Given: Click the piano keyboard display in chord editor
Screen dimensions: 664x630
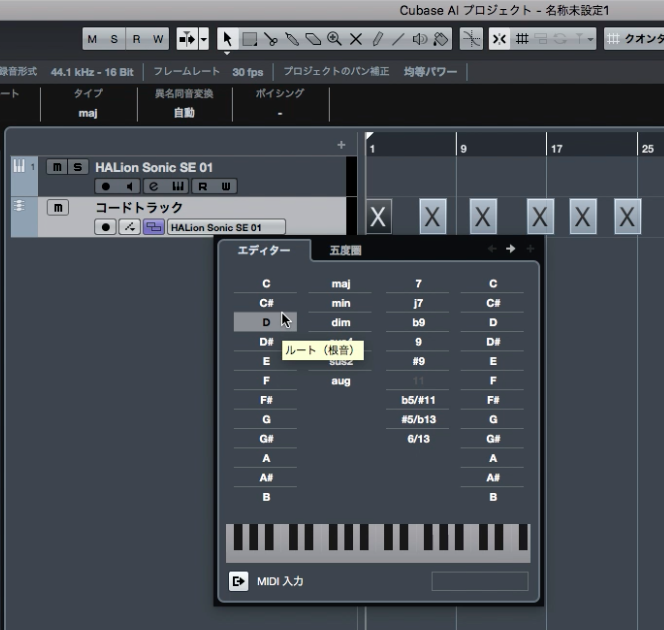Looking at the screenshot, I should point(378,543).
